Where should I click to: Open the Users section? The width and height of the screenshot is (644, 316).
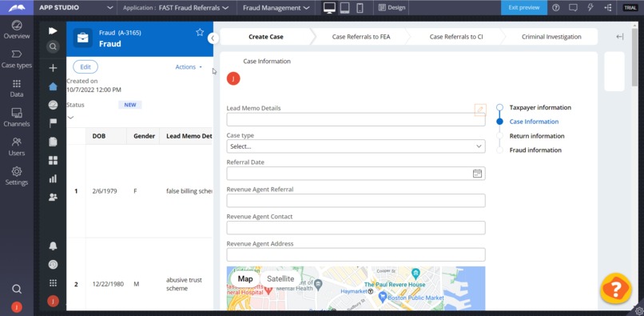click(17, 147)
